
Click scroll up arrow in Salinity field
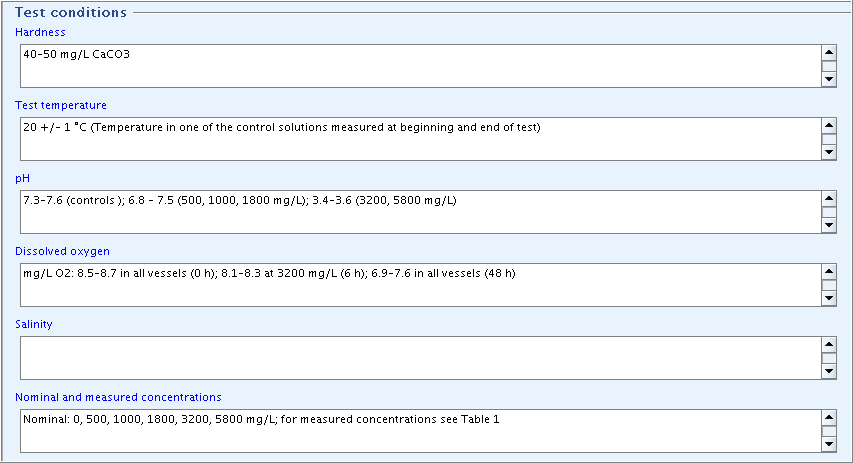click(829, 344)
